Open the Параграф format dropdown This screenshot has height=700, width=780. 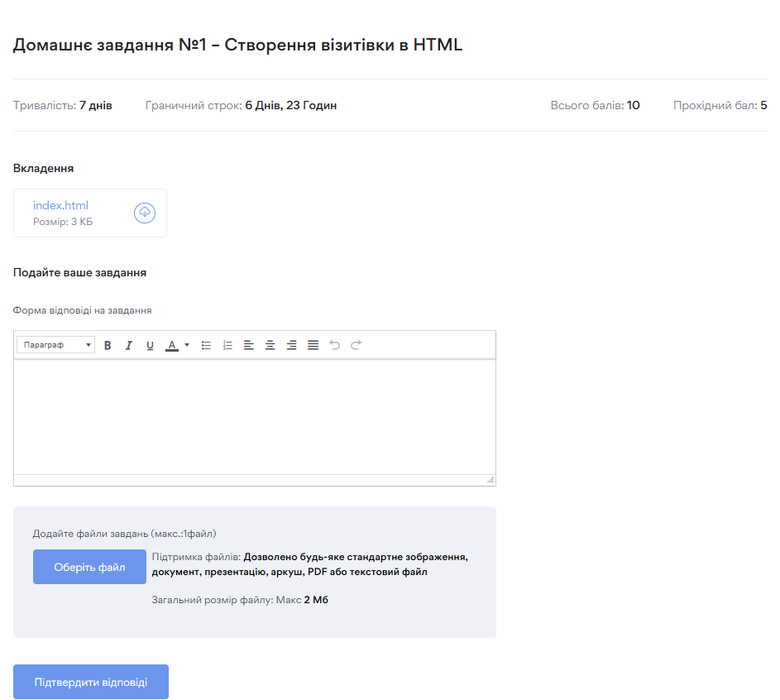pyautogui.click(x=56, y=345)
